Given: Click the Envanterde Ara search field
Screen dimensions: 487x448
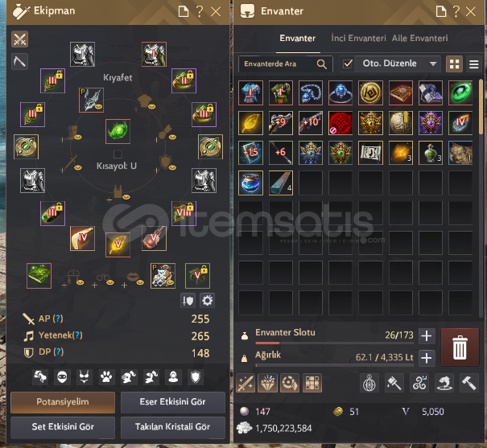Looking at the screenshot, I should click(x=286, y=64).
